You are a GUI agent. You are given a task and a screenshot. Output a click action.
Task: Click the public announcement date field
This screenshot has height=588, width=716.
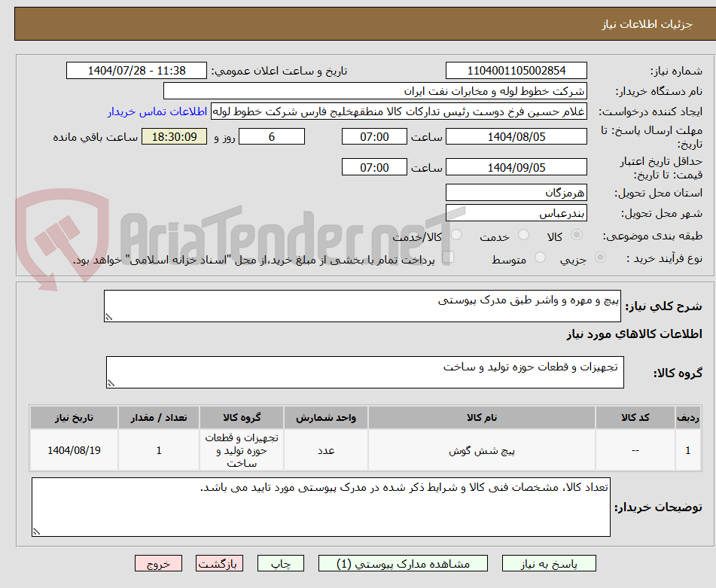[138, 70]
